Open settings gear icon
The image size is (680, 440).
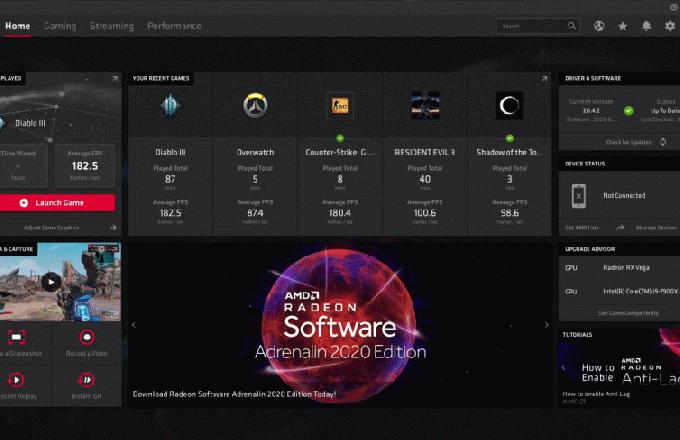point(670,26)
